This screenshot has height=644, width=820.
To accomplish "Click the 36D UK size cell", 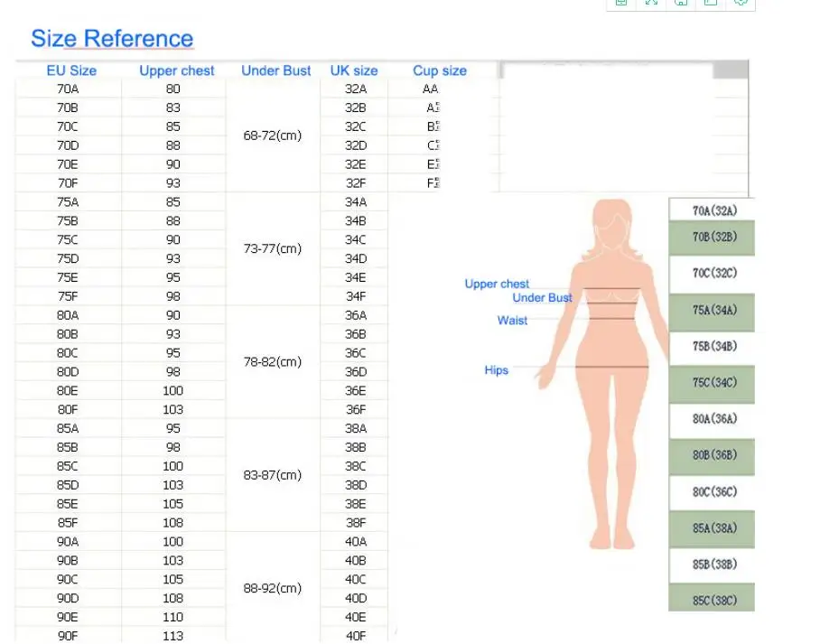I will point(356,372).
